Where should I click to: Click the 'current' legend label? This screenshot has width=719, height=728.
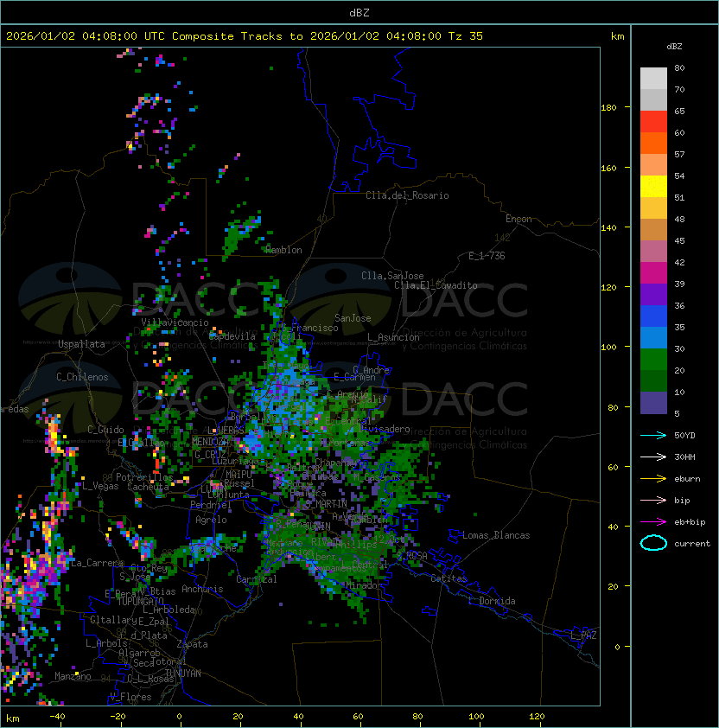[692, 543]
